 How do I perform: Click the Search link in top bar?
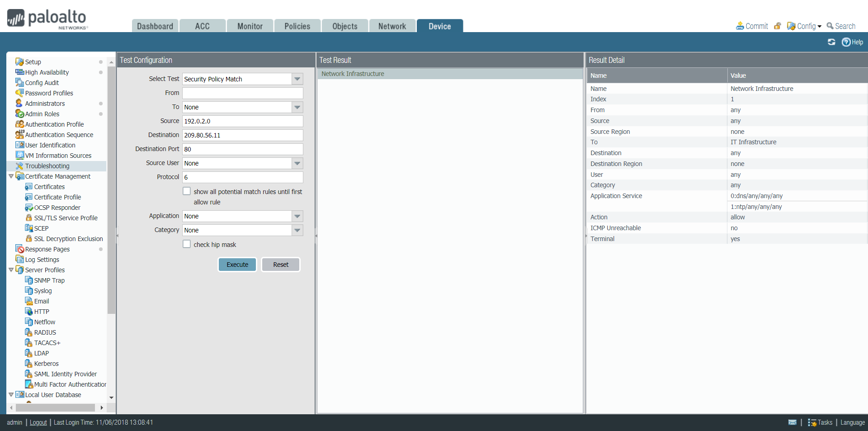tap(841, 26)
